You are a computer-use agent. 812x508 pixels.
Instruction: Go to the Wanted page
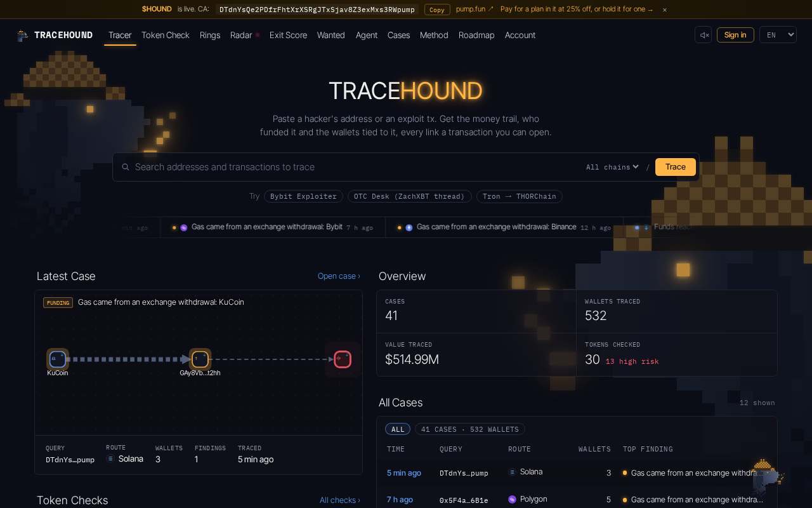pos(331,35)
